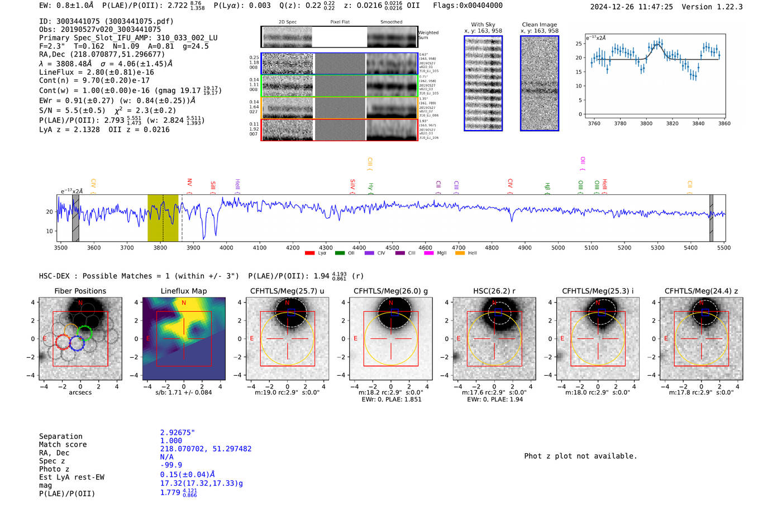This screenshot has width=782, height=532.
Task: Select the CFHTLS/Meg(25.3) i cutout
Action: (598, 339)
